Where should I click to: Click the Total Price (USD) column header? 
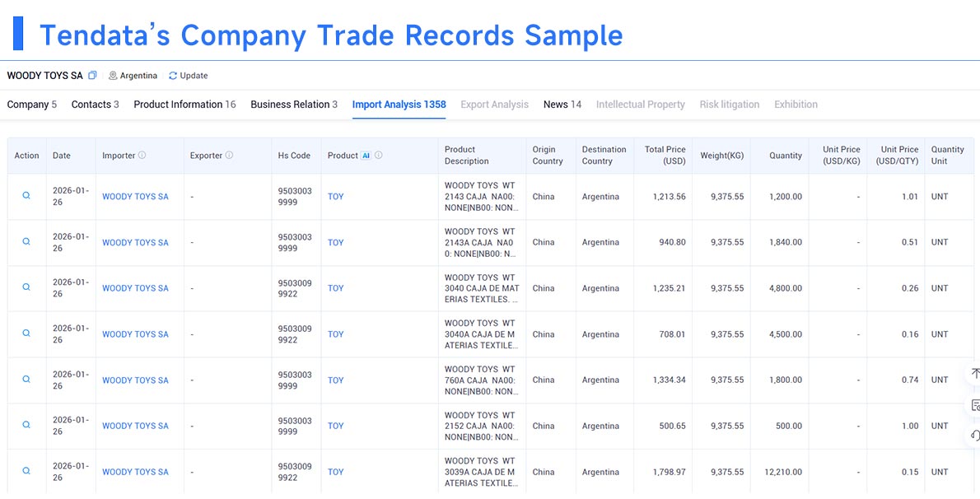point(665,155)
